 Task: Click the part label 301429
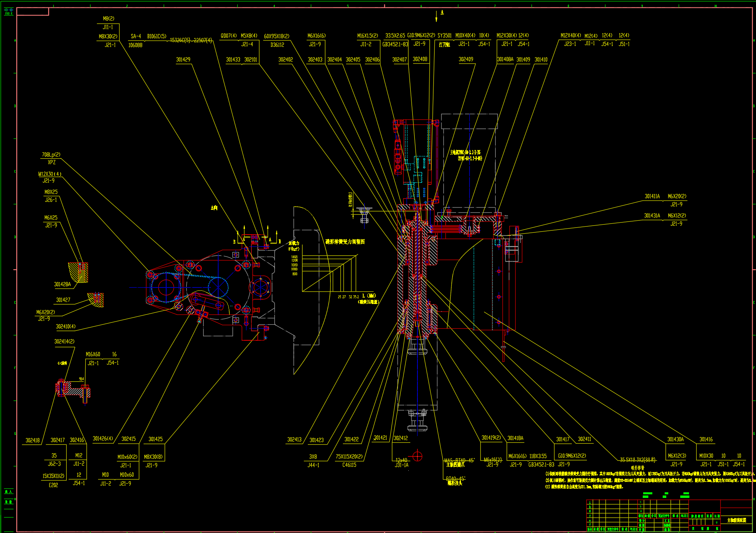coord(183,59)
